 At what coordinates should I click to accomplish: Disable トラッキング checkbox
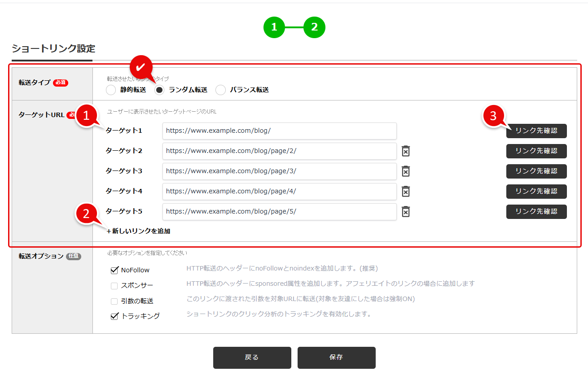tap(114, 316)
